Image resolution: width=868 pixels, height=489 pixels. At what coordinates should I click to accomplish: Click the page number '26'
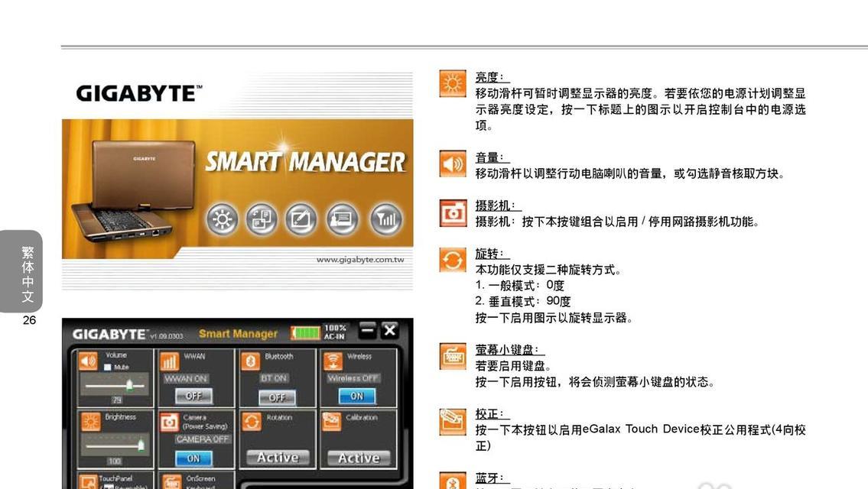coord(29,320)
